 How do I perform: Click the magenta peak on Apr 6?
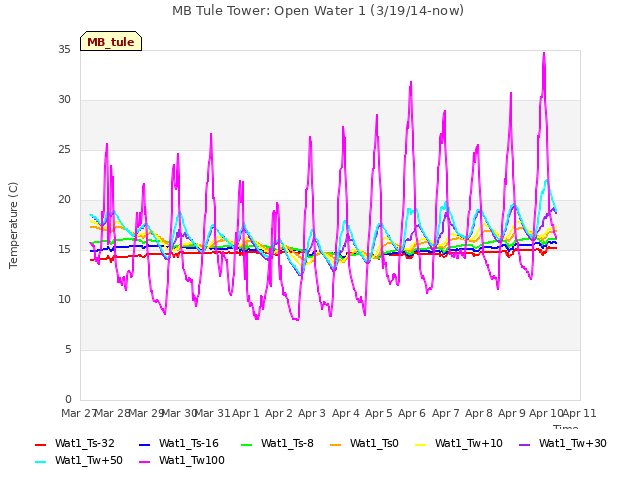pyautogui.click(x=411, y=82)
